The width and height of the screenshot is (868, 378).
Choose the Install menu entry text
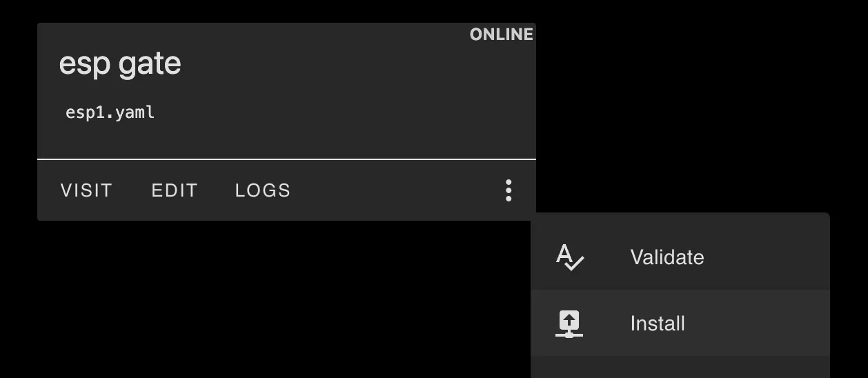658,324
